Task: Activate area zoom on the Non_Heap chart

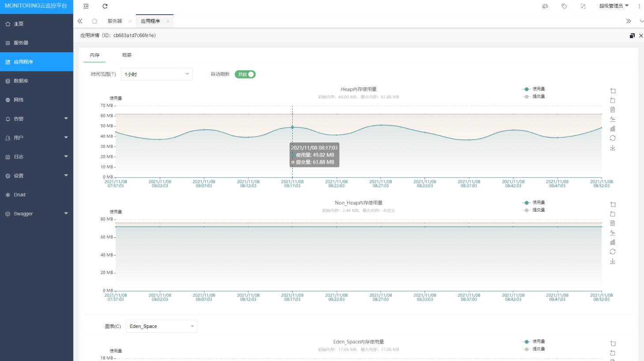Action: click(613, 204)
